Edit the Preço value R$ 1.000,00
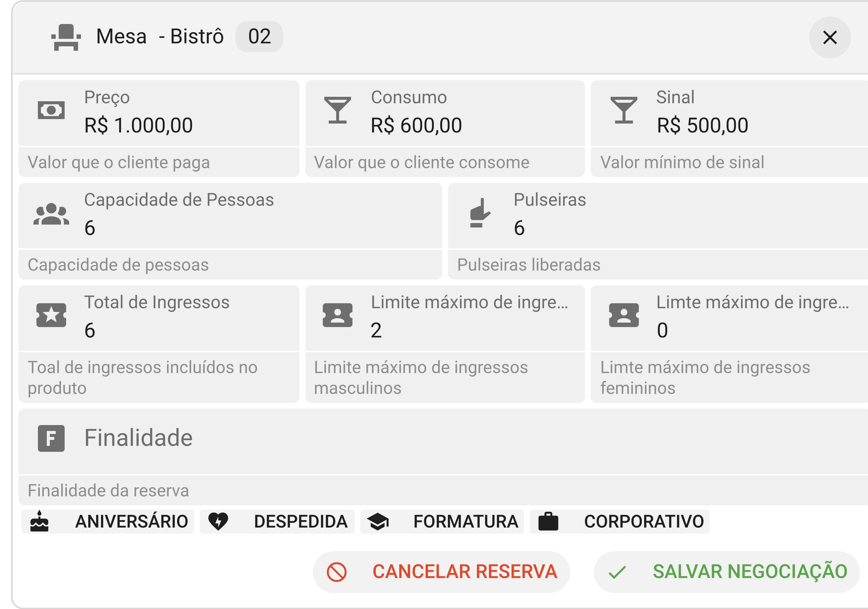Viewport: 868px width, 609px height. click(x=139, y=125)
